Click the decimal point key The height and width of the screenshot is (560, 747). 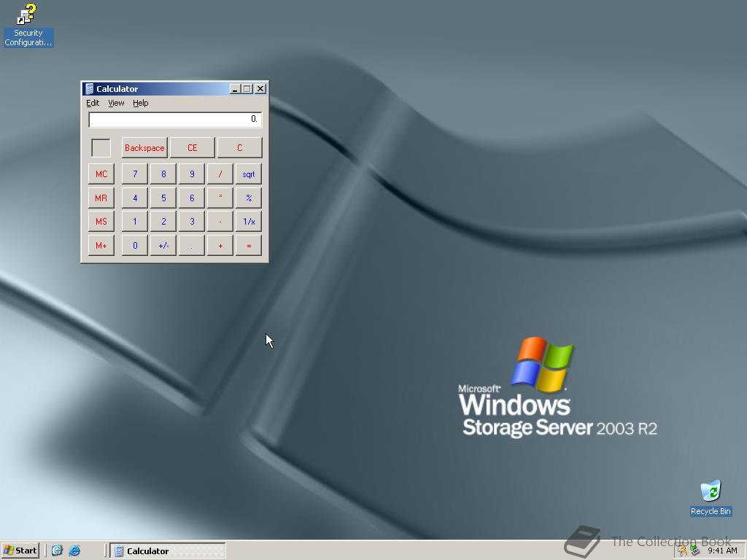[x=192, y=246]
